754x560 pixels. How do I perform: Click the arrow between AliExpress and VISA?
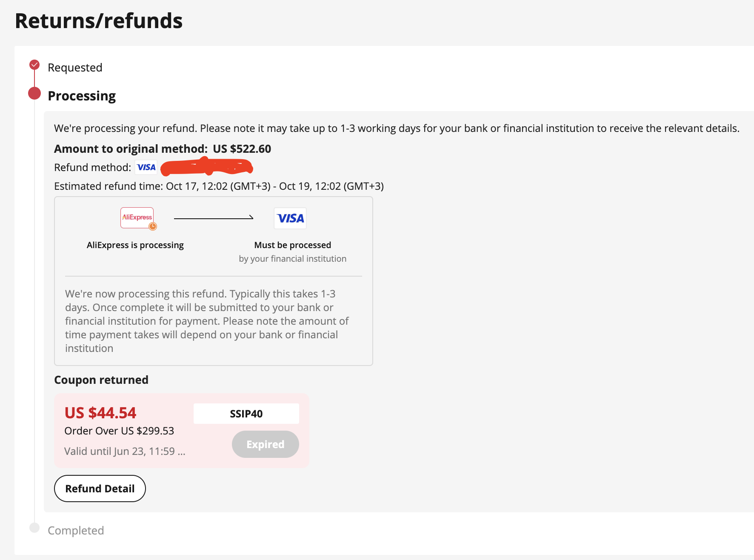tap(214, 218)
